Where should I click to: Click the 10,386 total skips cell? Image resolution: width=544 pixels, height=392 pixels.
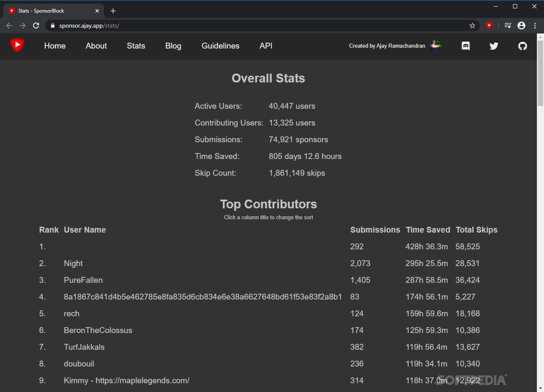[x=468, y=331]
